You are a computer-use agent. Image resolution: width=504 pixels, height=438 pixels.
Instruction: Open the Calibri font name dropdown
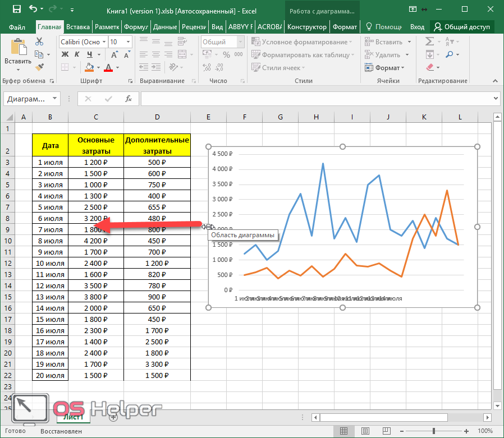103,42
